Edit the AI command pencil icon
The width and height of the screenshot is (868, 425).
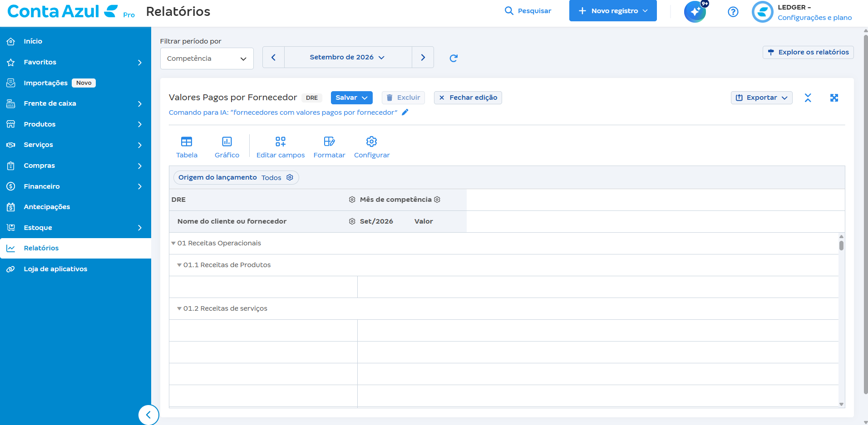[x=405, y=112]
